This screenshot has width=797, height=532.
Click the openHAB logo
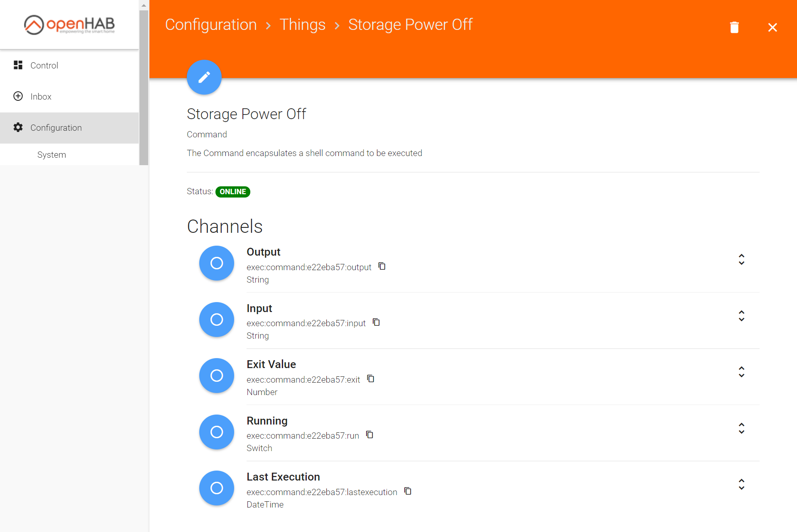pos(69,25)
